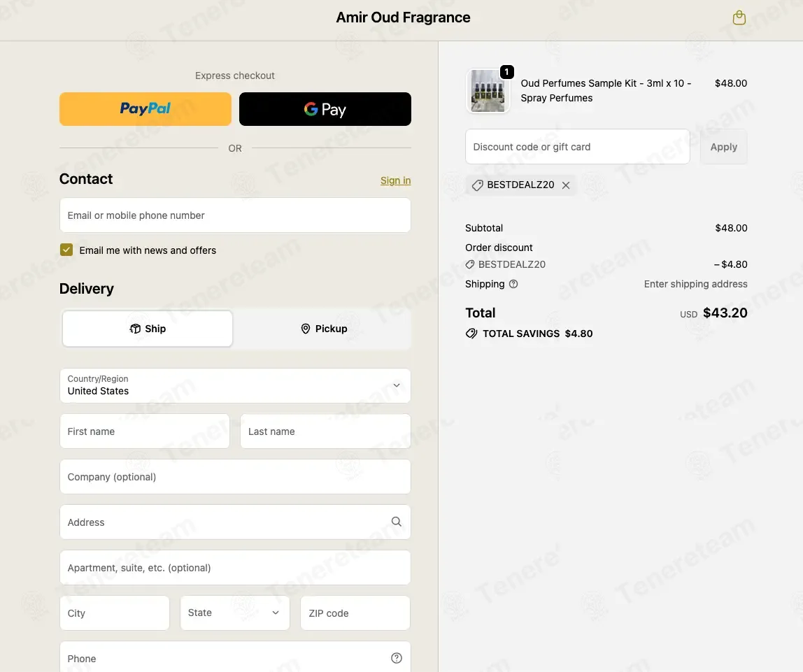This screenshot has height=672, width=803.
Task: Focus the Company (optional) field
Action: click(235, 477)
